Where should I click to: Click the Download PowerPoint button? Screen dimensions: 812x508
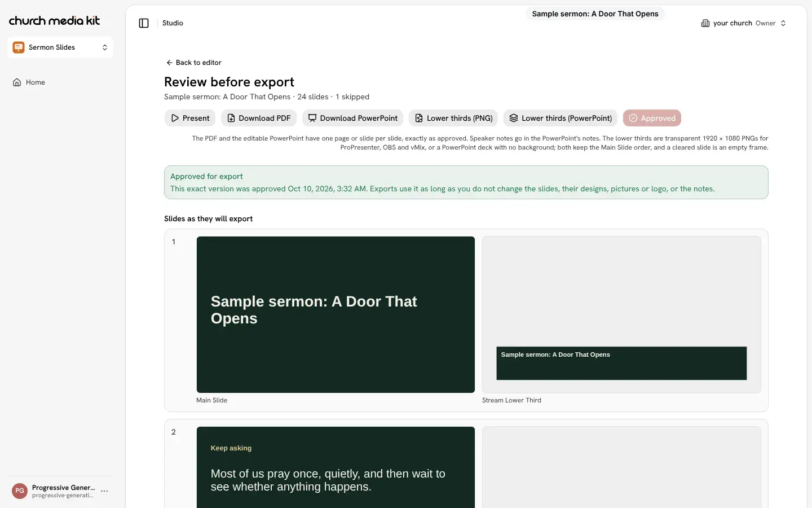(352, 118)
